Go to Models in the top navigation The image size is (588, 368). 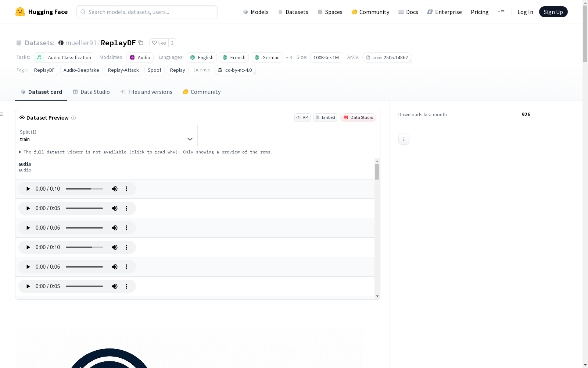pos(256,12)
